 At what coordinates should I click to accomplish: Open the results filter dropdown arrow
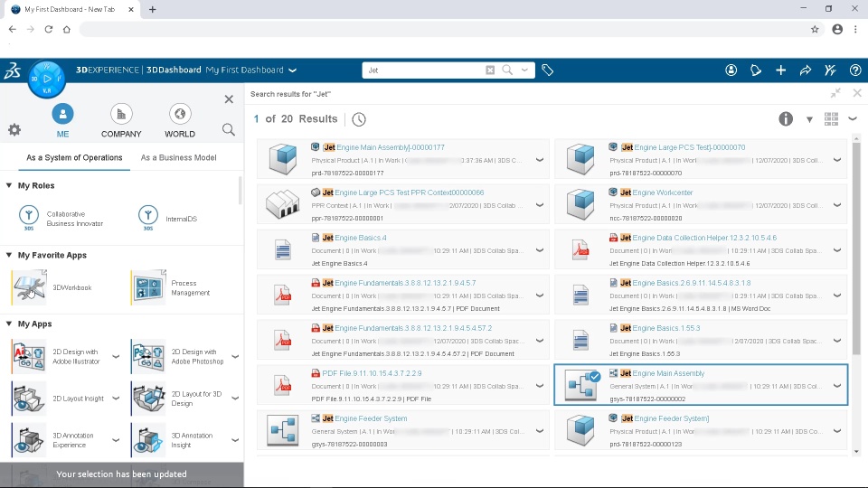(809, 119)
